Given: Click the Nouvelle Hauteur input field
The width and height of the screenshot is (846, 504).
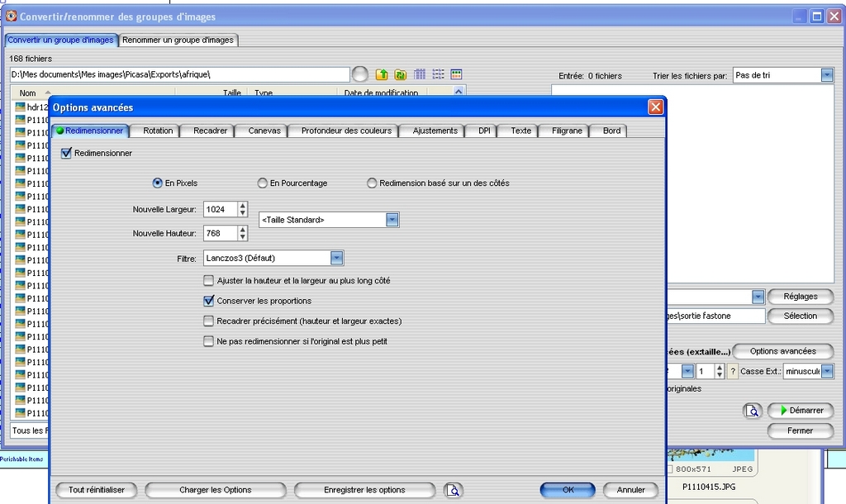Looking at the screenshot, I should click(219, 234).
